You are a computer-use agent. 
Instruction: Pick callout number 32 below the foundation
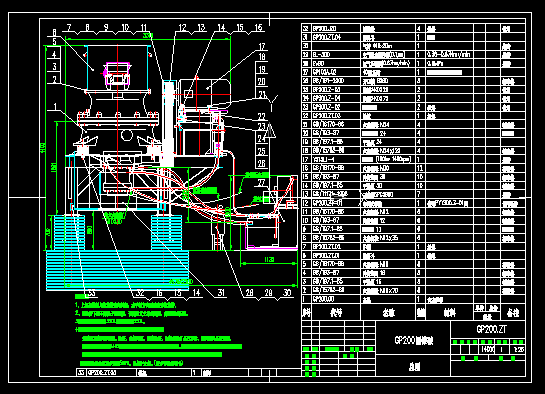click(x=140, y=293)
